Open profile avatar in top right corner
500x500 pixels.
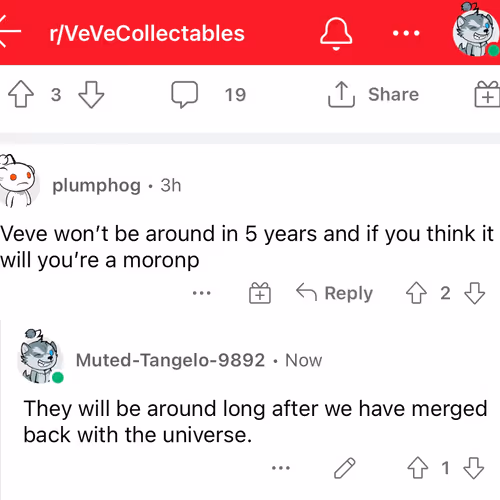pyautogui.click(x=476, y=29)
